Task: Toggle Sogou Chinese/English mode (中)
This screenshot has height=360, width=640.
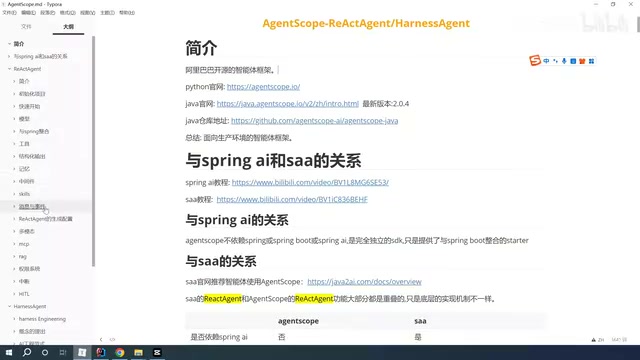Action: click(546, 61)
